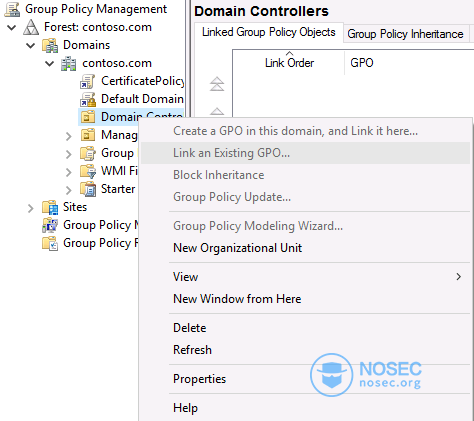Click the Group Policy Management root icon
This screenshot has width=474, height=421.
click(x=12, y=9)
